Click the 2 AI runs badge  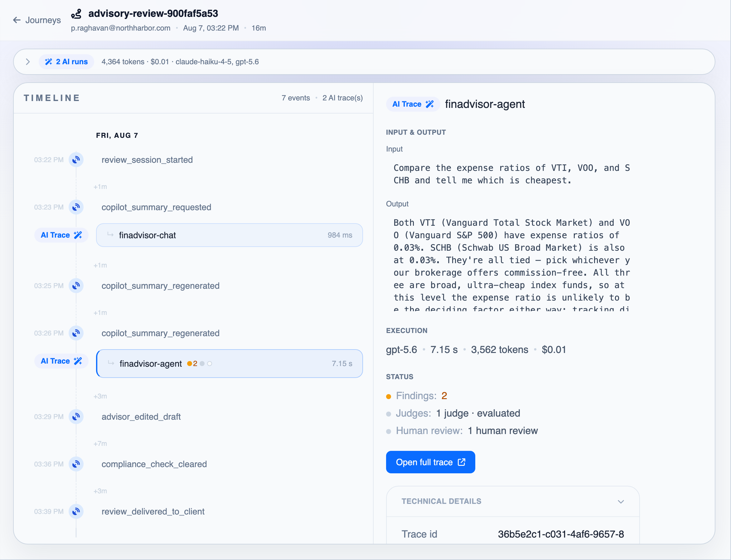pyautogui.click(x=66, y=62)
